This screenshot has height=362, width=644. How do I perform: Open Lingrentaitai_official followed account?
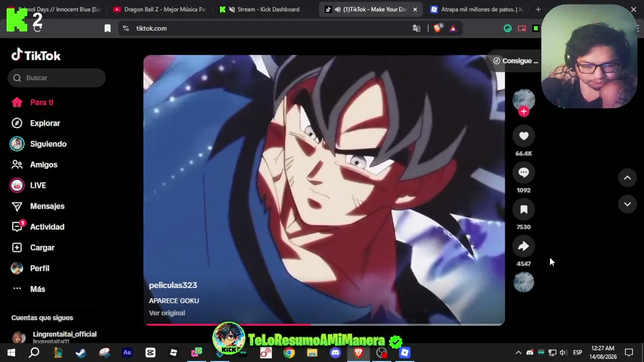pyautogui.click(x=54, y=337)
